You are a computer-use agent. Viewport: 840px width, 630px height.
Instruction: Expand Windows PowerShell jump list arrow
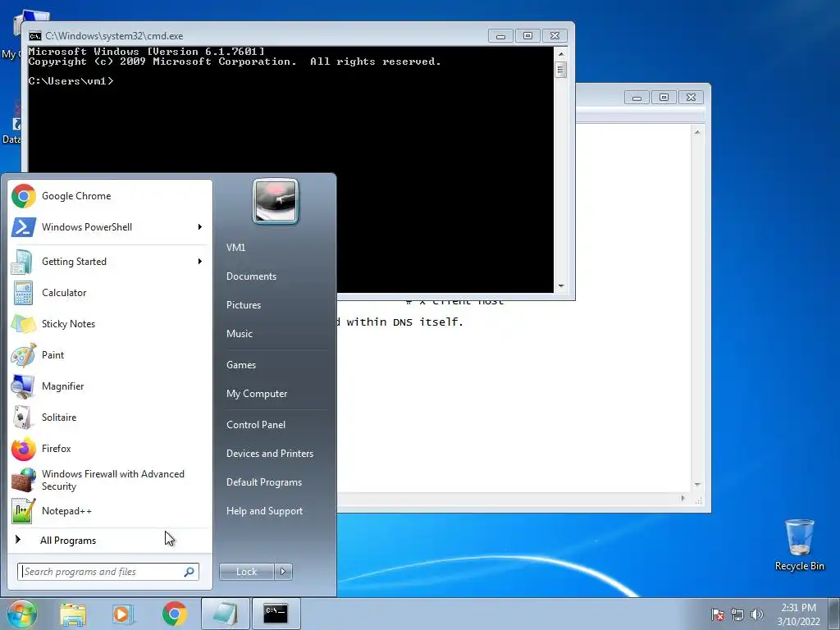200,227
